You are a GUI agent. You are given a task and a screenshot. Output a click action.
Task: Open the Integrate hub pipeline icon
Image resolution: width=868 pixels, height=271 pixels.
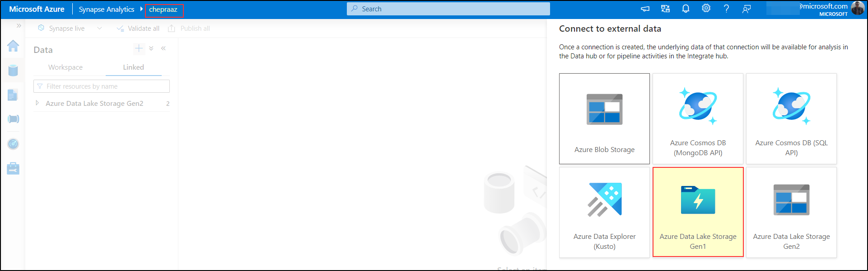tap(13, 119)
